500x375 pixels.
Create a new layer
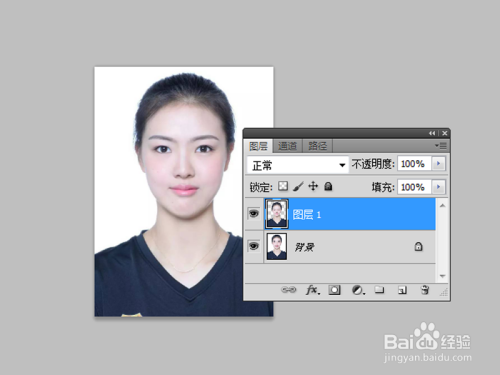(402, 290)
